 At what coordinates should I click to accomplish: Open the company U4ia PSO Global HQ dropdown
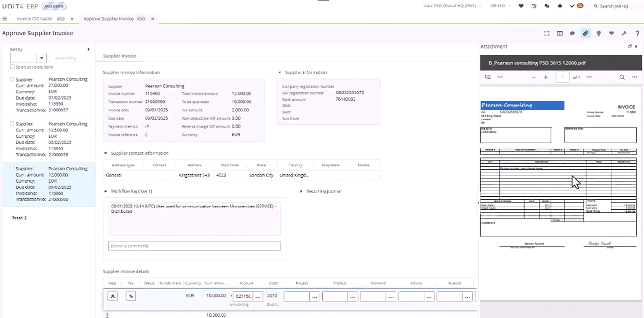pyautogui.click(x=452, y=6)
